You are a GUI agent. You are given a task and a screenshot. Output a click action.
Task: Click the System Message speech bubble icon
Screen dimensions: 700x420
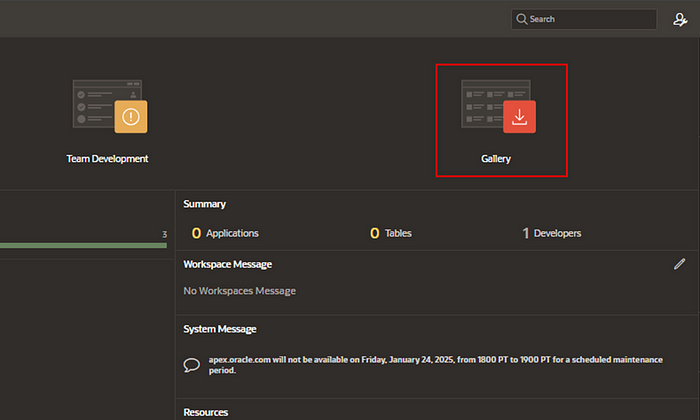(192, 365)
